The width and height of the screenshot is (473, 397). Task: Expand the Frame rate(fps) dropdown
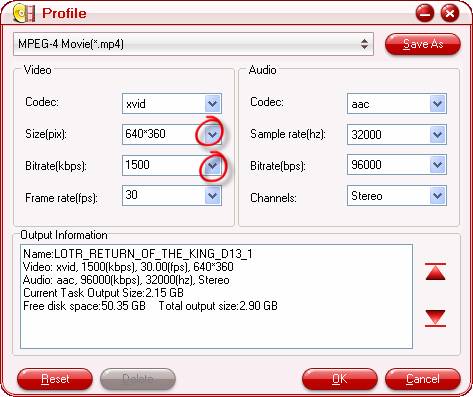213,196
